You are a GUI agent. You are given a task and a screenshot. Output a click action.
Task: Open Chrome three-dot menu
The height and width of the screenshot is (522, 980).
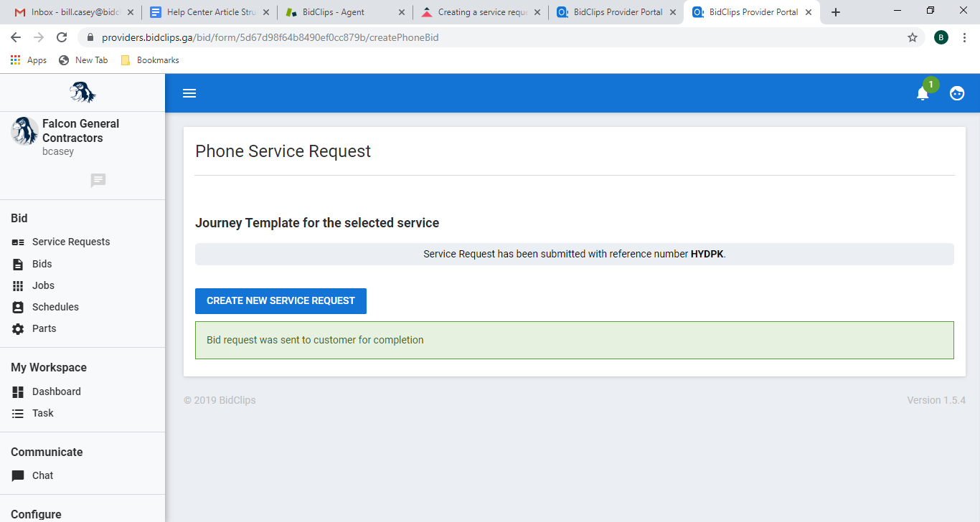pyautogui.click(x=964, y=37)
